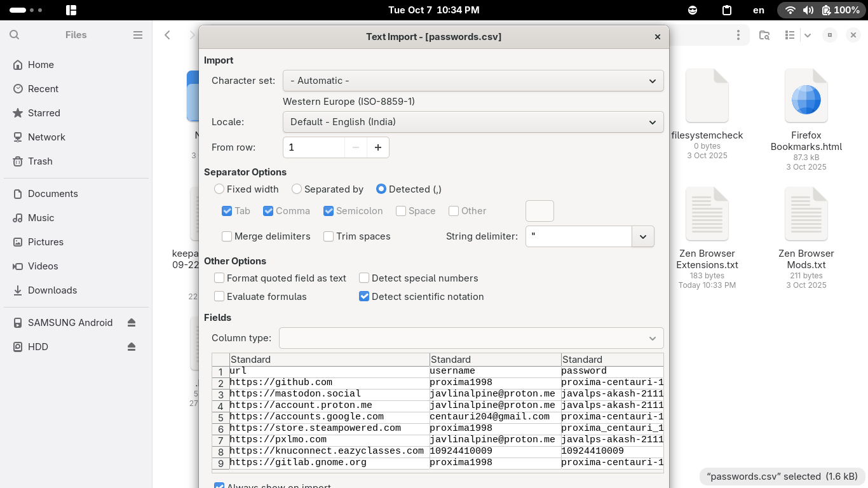Eject the SAMSUNG Android device
The image size is (868, 488).
(132, 323)
